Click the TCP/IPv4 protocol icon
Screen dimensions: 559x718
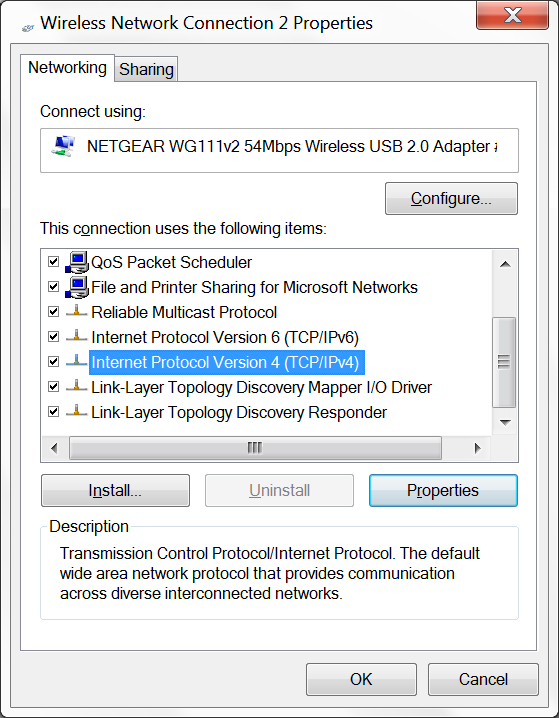click(x=76, y=362)
